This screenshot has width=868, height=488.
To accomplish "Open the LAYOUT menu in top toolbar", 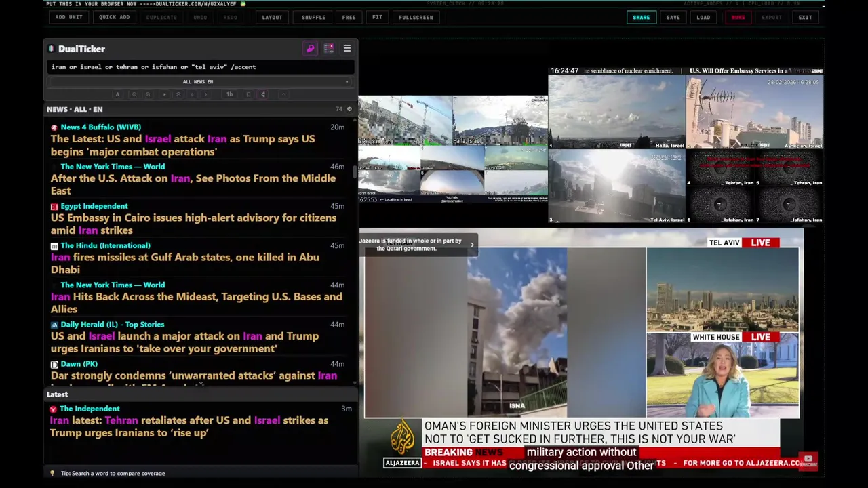I will (272, 17).
